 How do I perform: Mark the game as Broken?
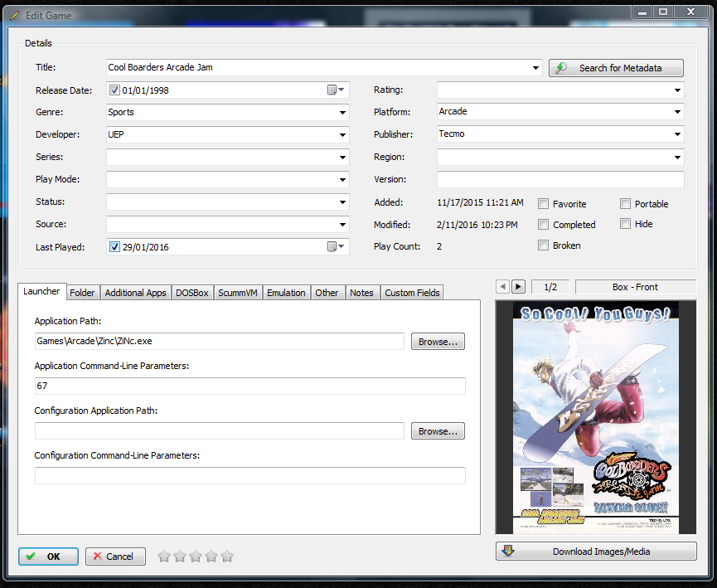coord(543,245)
